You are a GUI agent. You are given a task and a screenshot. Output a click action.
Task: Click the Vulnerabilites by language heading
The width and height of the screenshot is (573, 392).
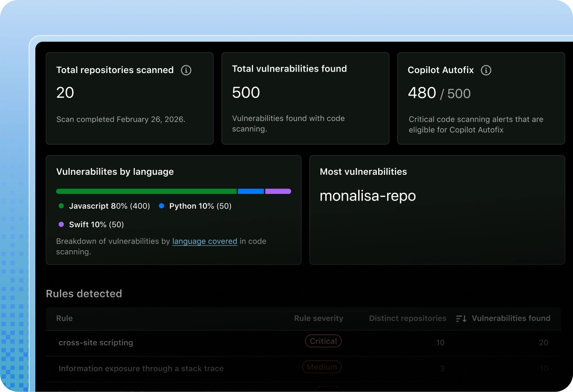click(x=115, y=172)
